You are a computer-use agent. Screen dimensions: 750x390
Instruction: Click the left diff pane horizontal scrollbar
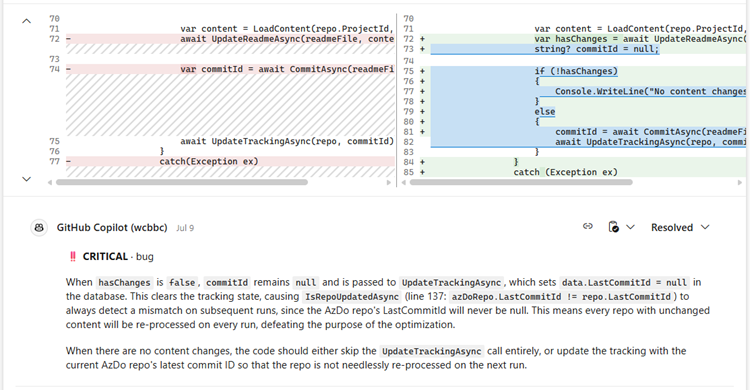click(182, 182)
